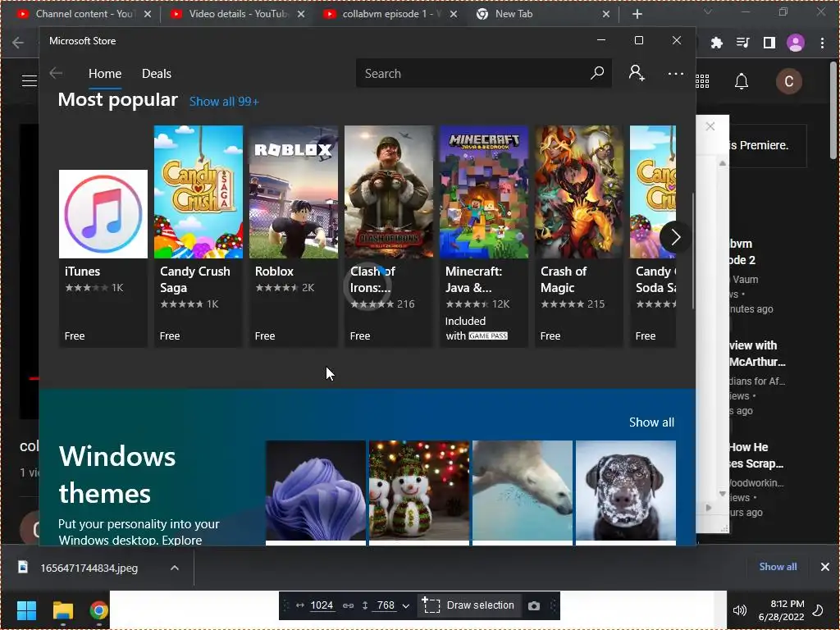Open Chrome extensions puzzle icon
Screen dimensions: 840x630
[716, 43]
